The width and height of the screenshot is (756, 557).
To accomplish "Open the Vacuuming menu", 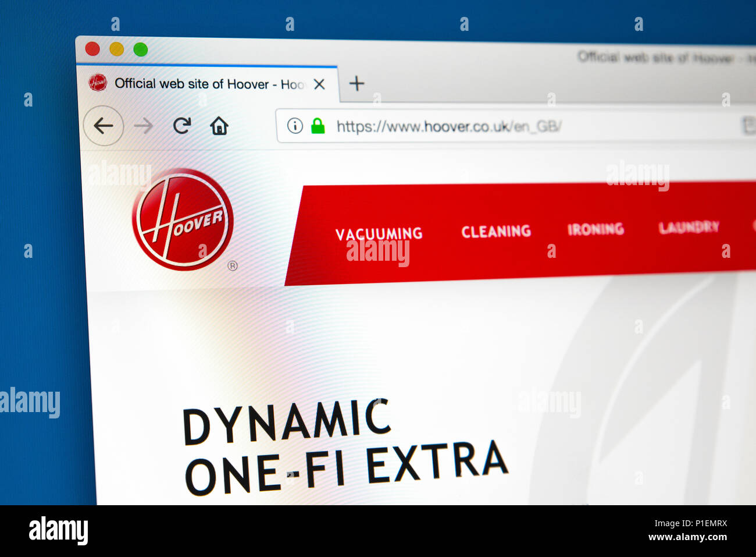I will click(379, 234).
